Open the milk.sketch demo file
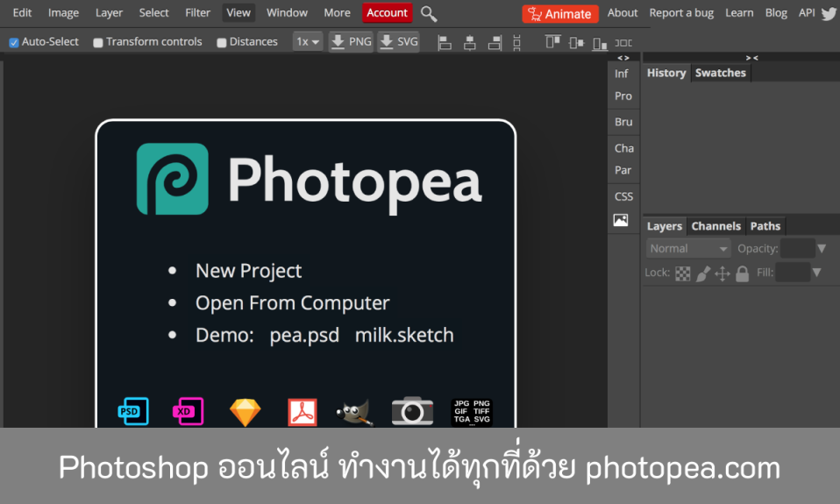The height and width of the screenshot is (504, 840). pyautogui.click(x=404, y=336)
